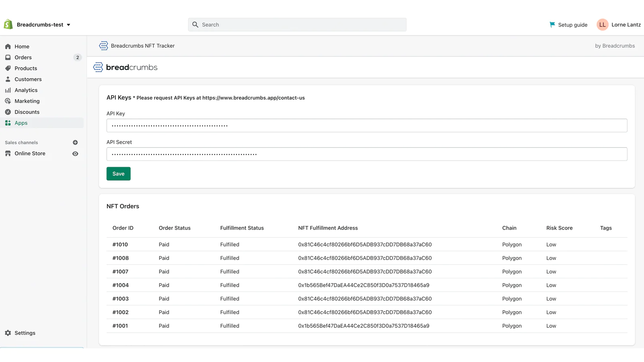Click the NFT Fulfillment Address column header
Image resolution: width=644 pixels, height=362 pixels.
pos(328,228)
